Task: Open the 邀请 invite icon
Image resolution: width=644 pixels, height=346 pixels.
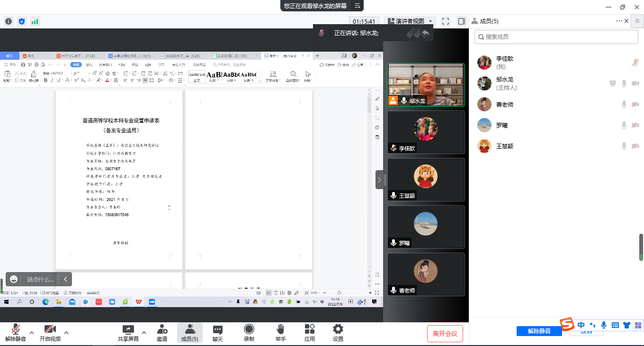Action: coord(162,332)
